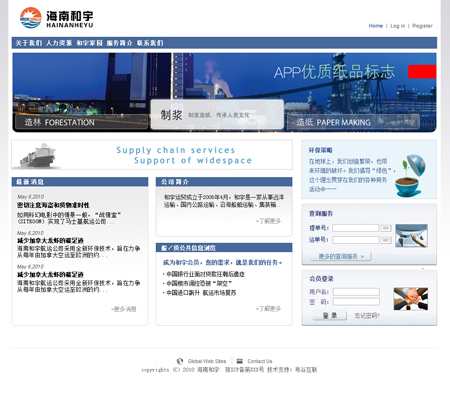Click the Supply chain services banner
450x398 pixels.
pos(152,155)
